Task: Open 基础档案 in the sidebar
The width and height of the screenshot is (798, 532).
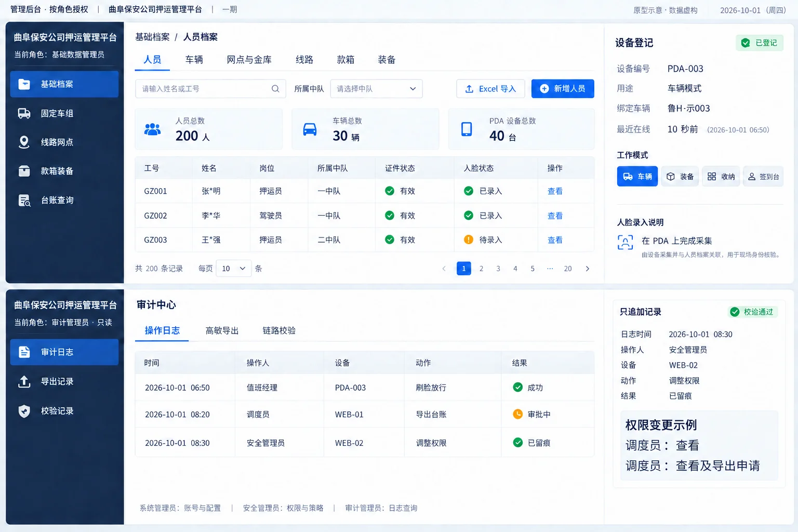Action: [x=64, y=84]
